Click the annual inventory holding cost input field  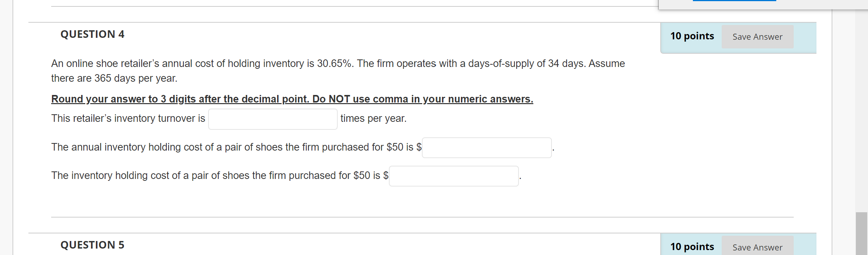(x=487, y=147)
